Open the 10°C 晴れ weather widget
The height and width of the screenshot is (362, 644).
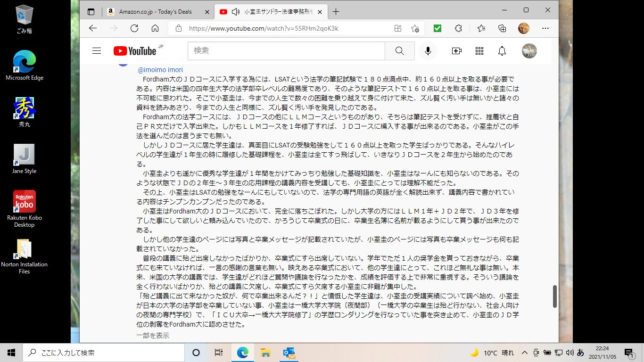pos(492,353)
